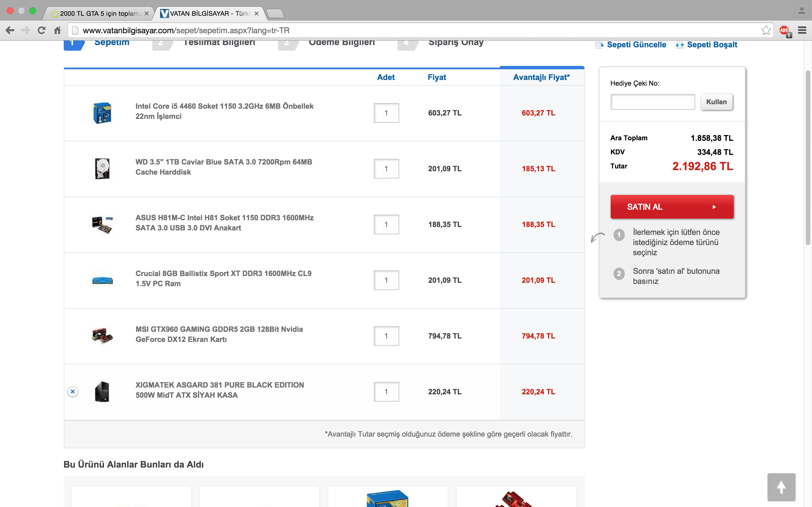Click the quantity box for the Intel Core i5

coord(386,113)
